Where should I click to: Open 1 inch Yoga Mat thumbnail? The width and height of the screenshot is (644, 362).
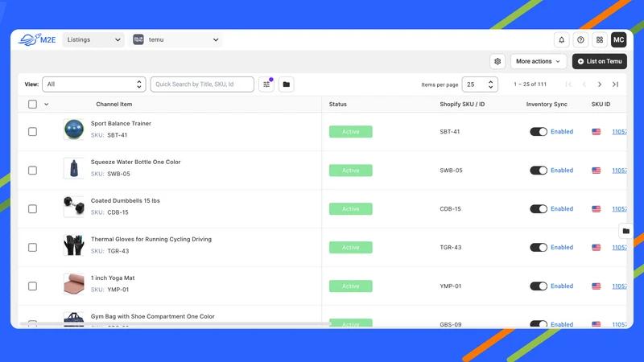(74, 284)
